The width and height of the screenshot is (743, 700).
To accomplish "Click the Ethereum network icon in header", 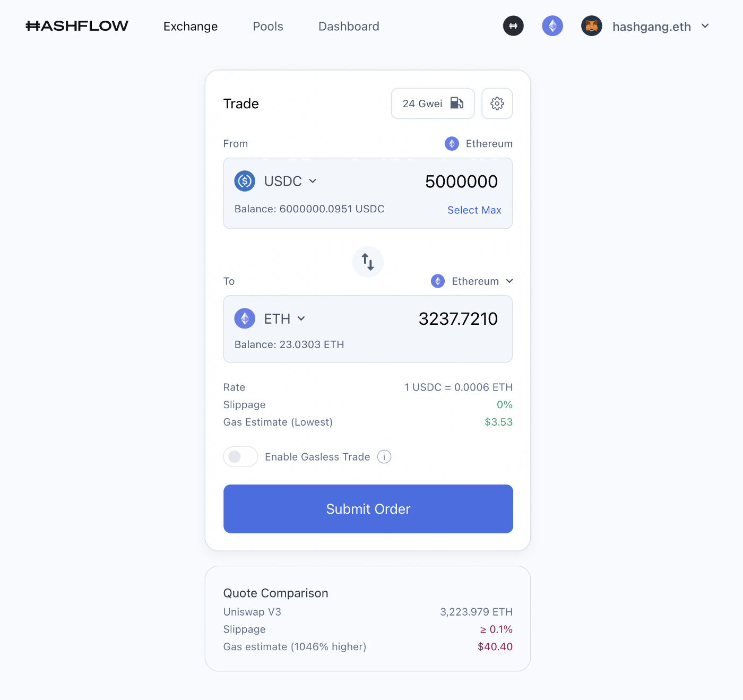I will [552, 26].
